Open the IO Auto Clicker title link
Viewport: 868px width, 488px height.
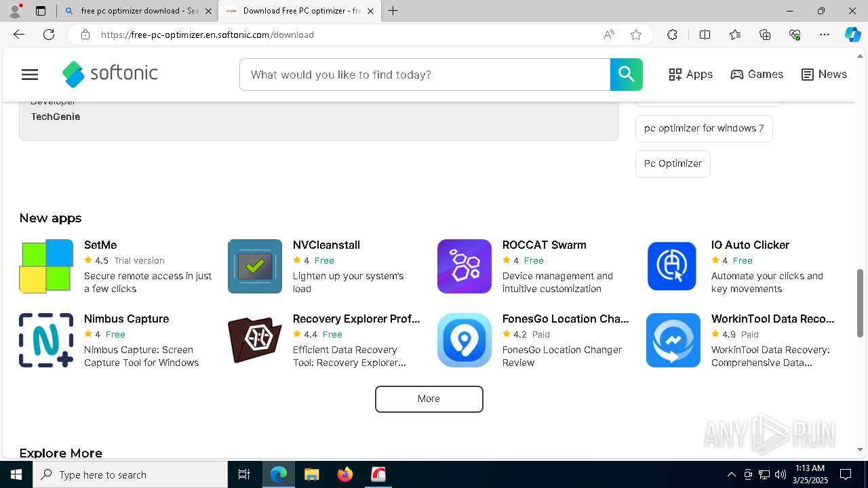(x=750, y=245)
